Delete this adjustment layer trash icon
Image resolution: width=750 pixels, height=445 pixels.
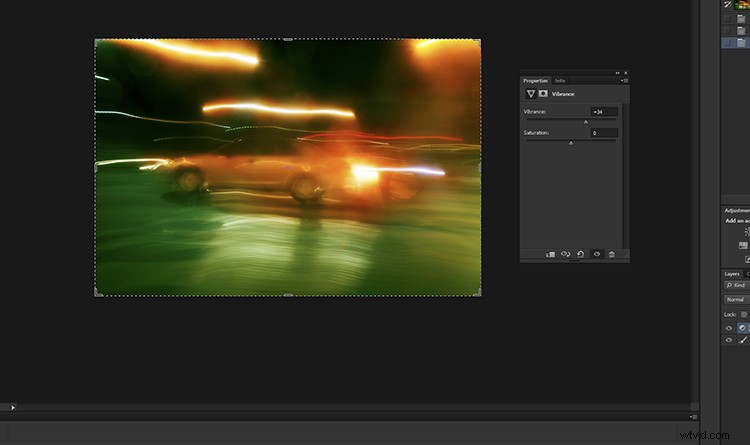pyautogui.click(x=611, y=254)
